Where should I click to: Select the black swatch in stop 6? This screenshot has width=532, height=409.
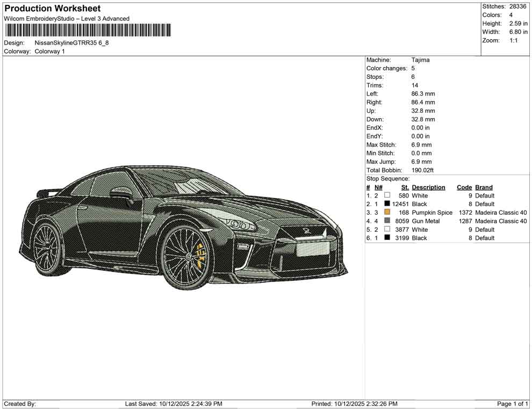coord(387,238)
